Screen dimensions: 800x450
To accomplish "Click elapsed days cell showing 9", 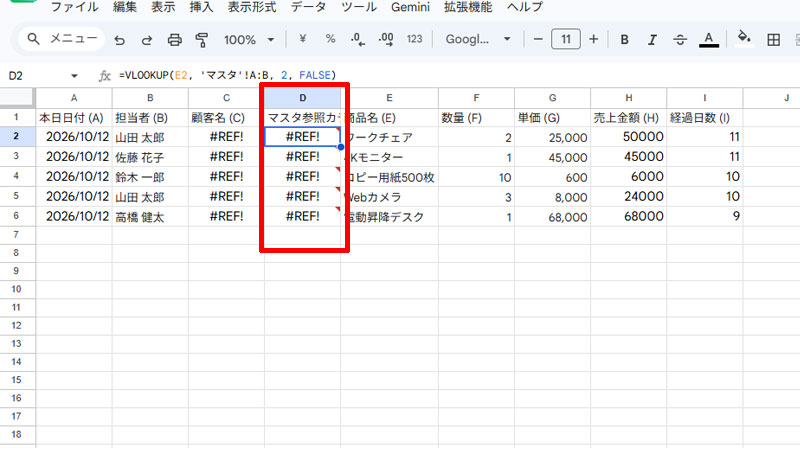I will coord(705,217).
